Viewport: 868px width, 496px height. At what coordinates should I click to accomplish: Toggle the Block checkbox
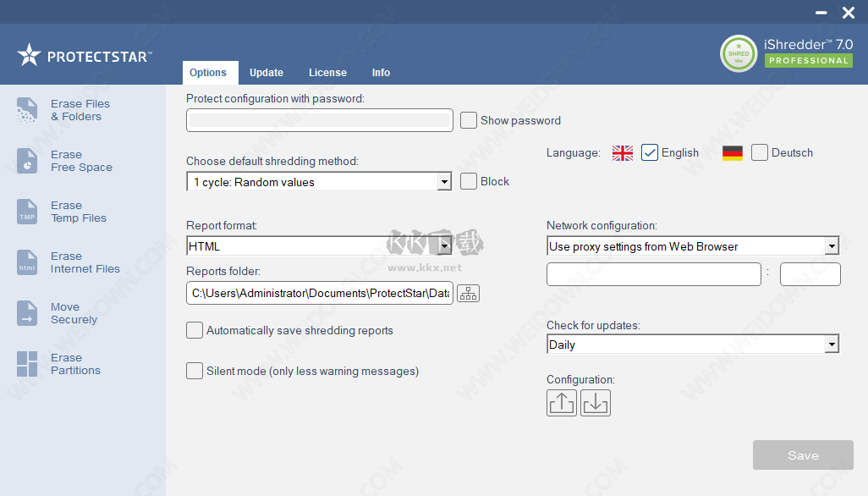pos(469,181)
